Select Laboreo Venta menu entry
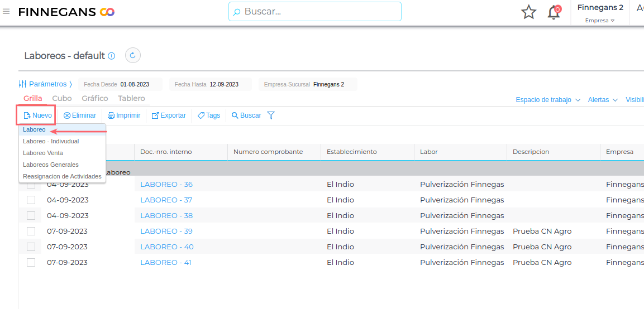This screenshot has height=309, width=644. tap(63, 153)
